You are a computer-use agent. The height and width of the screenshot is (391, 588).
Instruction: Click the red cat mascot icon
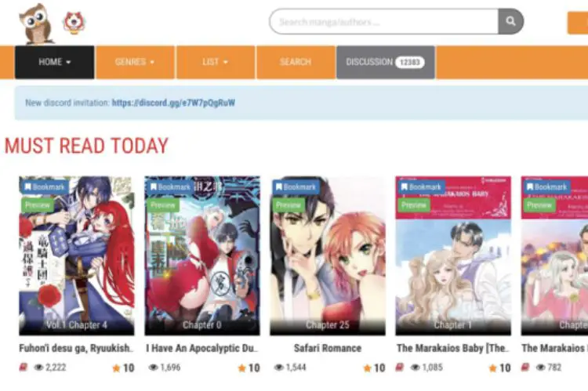pos(74,23)
